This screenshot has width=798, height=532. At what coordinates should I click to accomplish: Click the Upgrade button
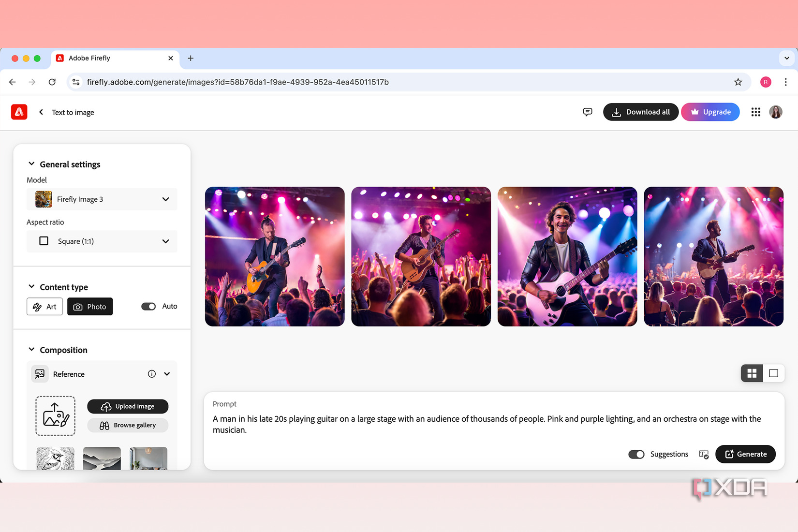[710, 112]
